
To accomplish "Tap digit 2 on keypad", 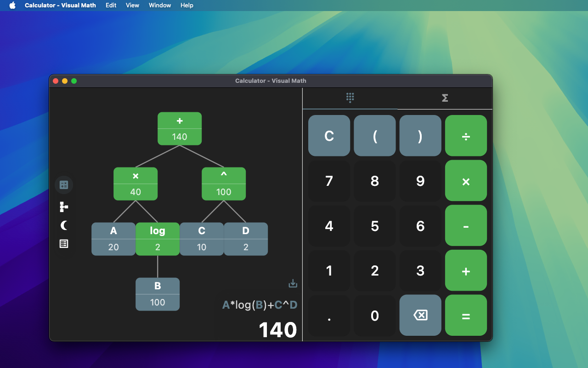I will pyautogui.click(x=375, y=270).
